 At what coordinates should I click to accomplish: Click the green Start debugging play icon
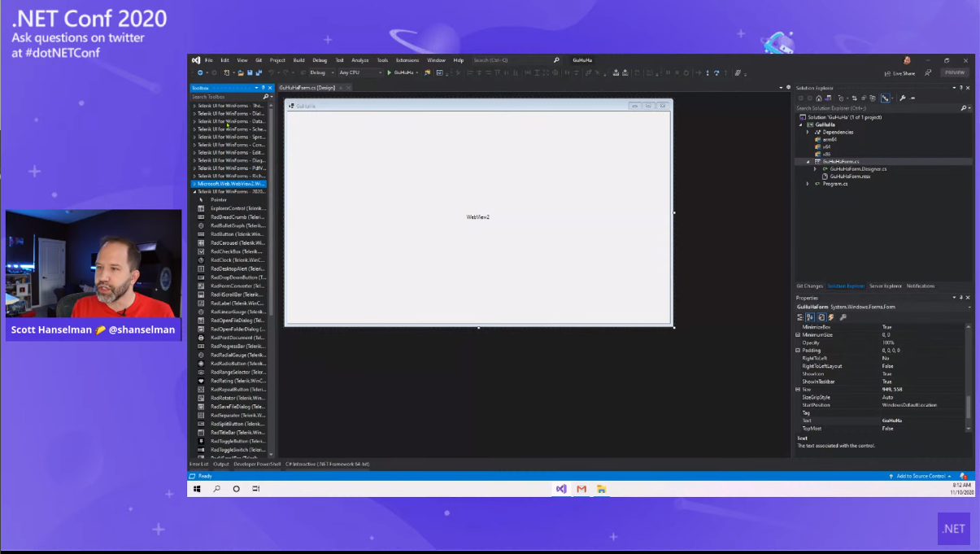[390, 72]
